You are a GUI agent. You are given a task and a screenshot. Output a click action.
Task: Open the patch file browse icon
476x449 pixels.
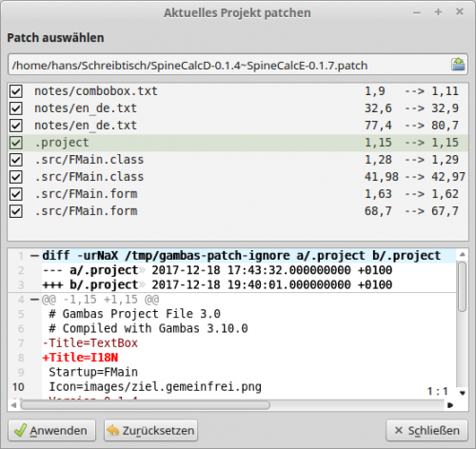458,65
